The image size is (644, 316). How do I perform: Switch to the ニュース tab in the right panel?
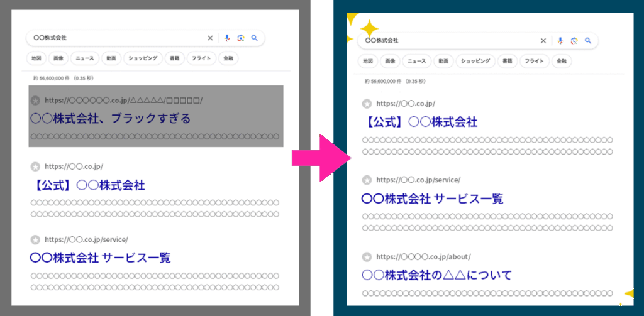417,62
